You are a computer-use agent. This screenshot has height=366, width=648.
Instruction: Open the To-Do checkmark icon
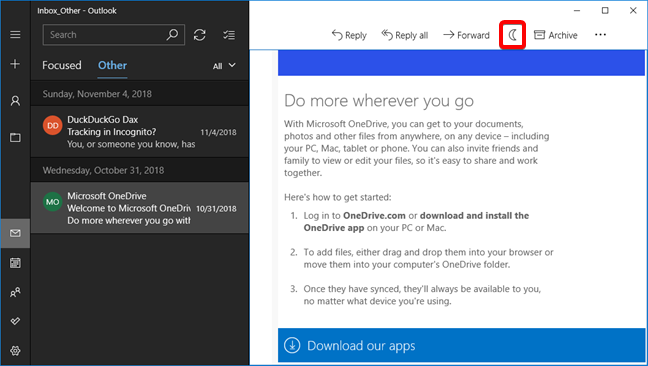coord(15,321)
